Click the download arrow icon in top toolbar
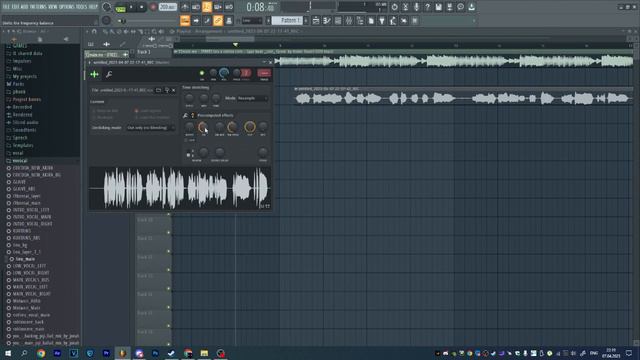The image size is (640, 360). [471, 7]
